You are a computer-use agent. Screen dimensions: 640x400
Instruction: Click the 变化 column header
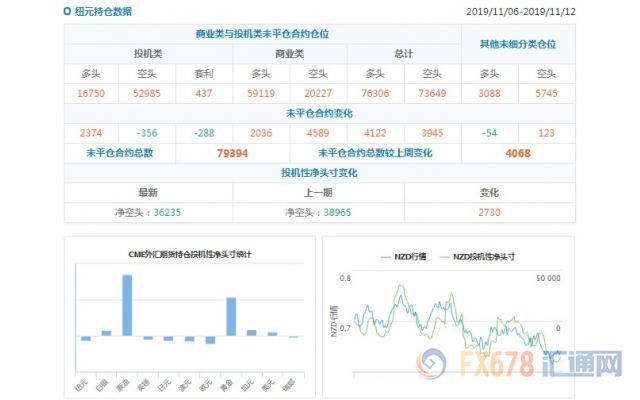pyautogui.click(x=489, y=193)
